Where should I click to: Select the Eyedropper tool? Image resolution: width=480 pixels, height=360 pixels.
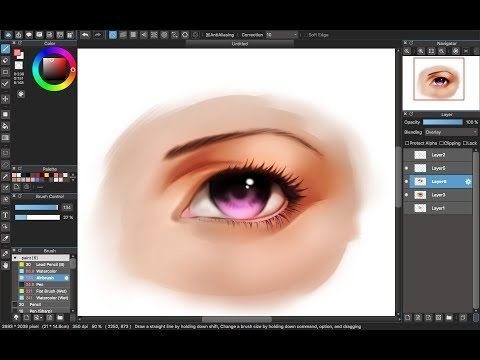5,238
